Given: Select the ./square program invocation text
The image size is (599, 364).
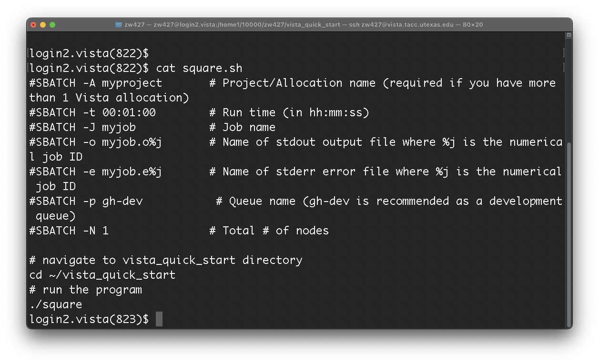Looking at the screenshot, I should pos(55,304).
